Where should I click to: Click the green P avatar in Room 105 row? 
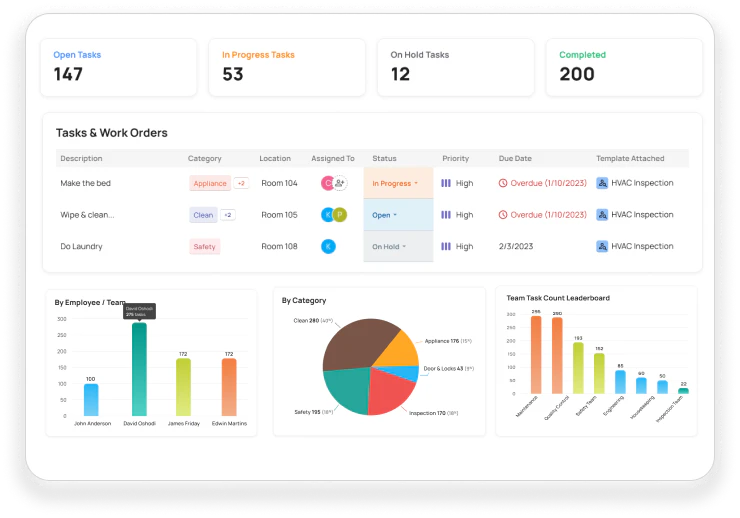(340, 215)
